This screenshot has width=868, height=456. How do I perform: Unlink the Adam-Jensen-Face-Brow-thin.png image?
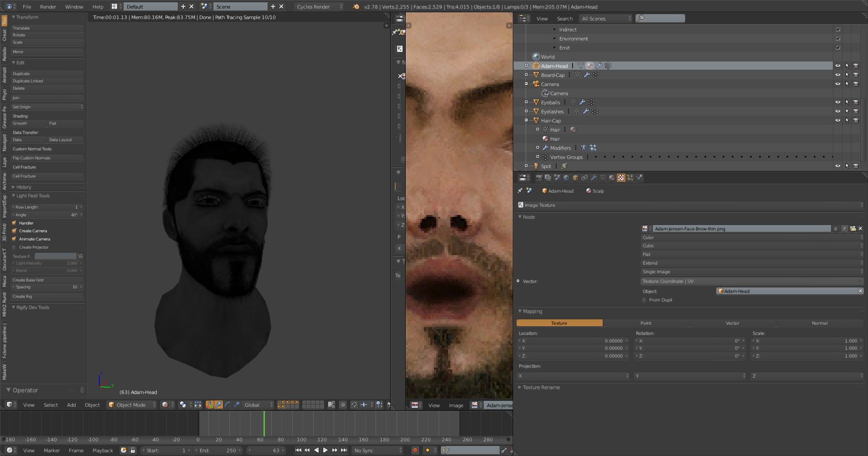[860, 229]
